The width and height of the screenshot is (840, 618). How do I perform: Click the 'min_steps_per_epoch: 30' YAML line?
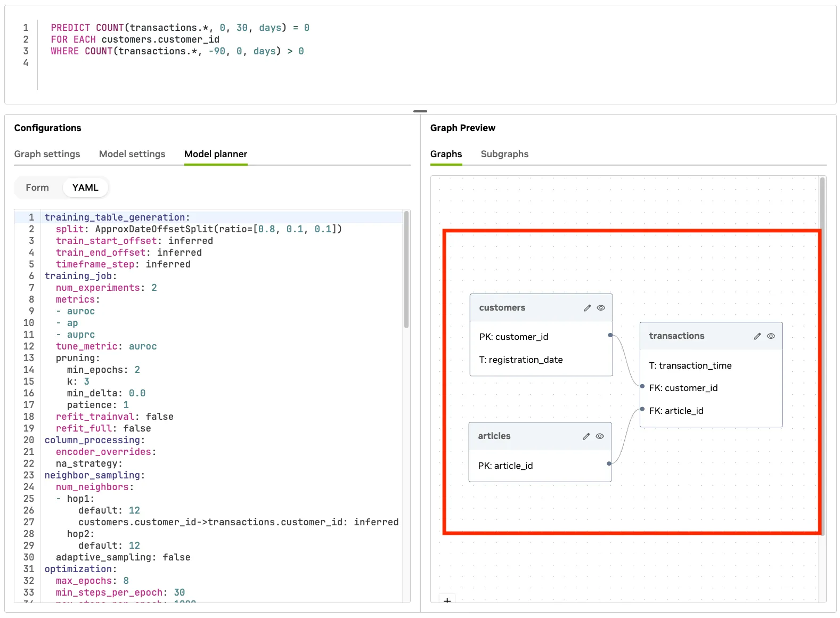tap(120, 592)
